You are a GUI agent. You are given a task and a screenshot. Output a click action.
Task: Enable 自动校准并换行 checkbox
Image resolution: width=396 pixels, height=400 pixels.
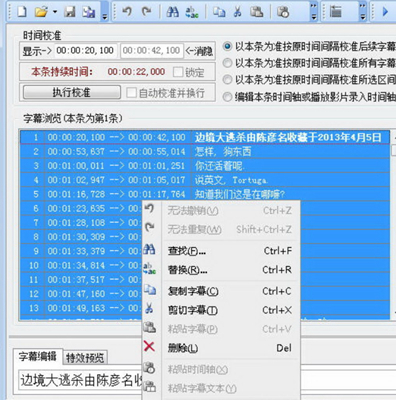point(131,93)
